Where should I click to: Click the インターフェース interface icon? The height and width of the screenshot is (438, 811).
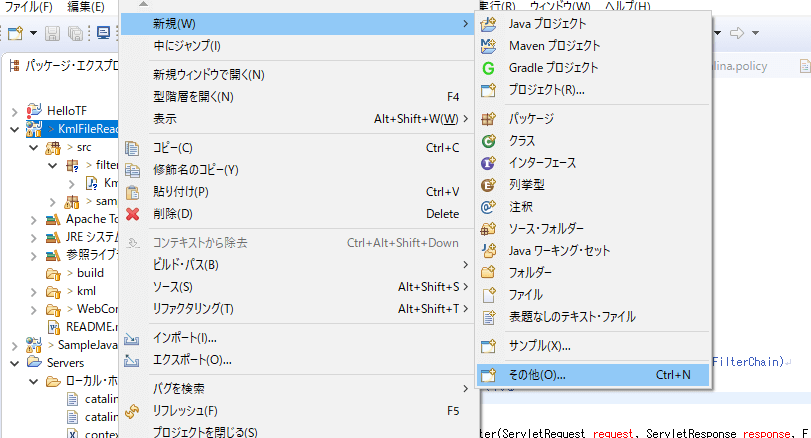tap(488, 163)
